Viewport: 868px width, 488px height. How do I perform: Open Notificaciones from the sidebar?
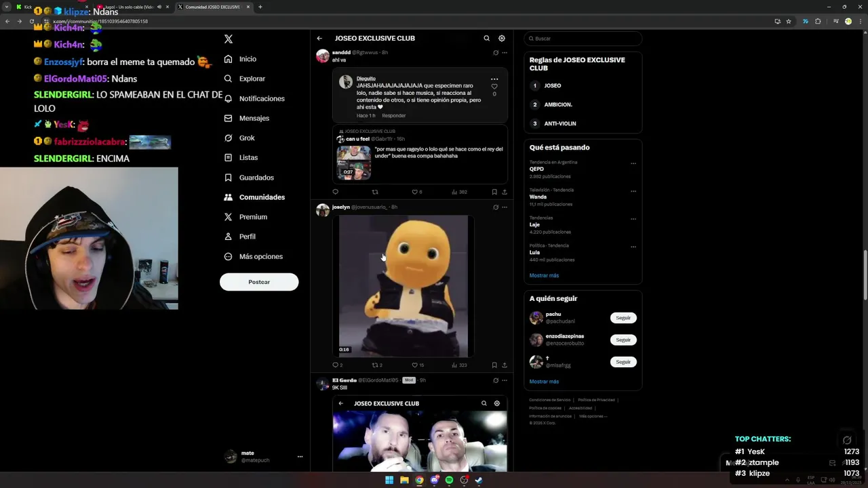[x=254, y=98]
